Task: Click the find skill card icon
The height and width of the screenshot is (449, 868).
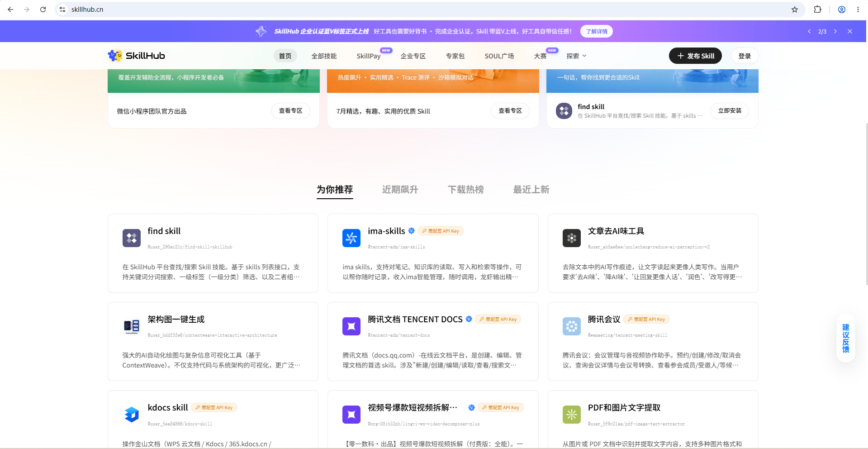Action: [132, 238]
